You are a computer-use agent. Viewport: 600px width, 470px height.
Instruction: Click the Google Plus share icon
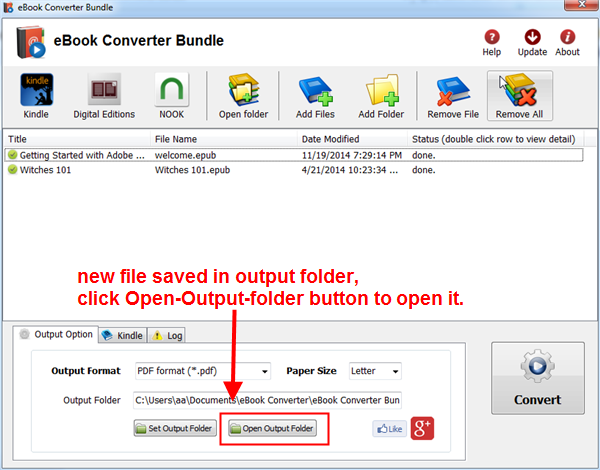click(x=422, y=428)
